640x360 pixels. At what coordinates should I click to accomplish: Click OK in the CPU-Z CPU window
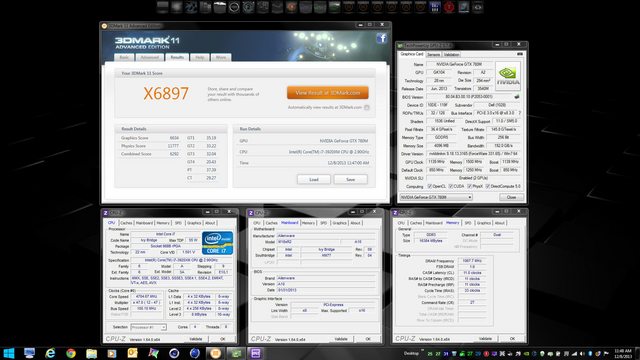click(x=223, y=339)
